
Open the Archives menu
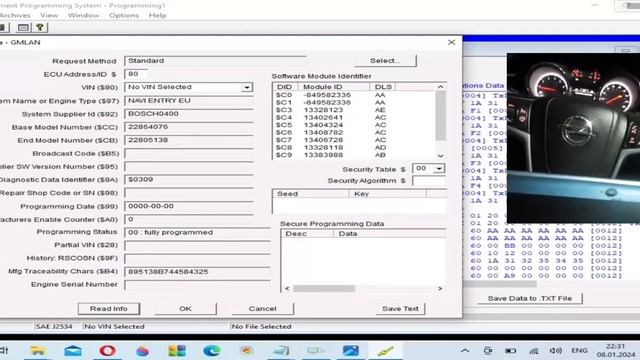(15, 15)
